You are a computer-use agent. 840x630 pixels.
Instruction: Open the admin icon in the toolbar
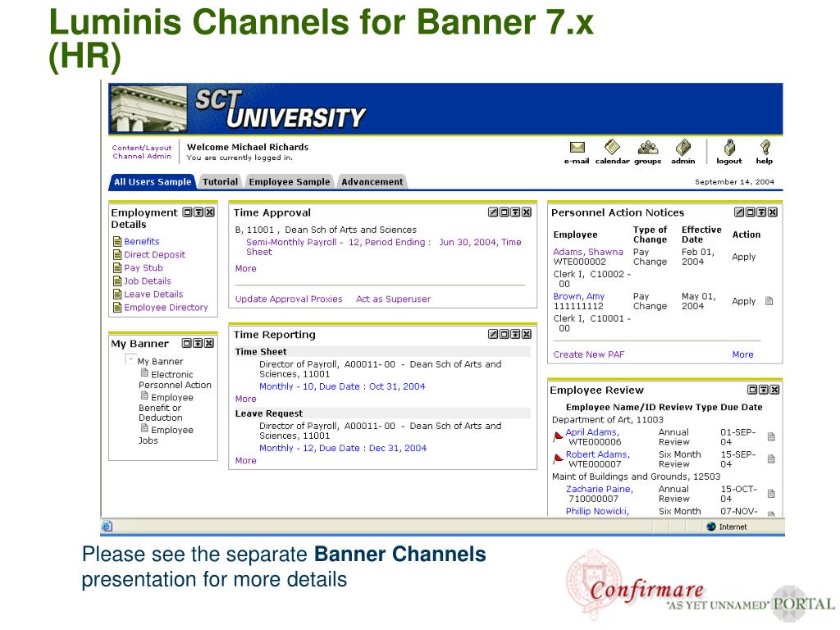tap(683, 148)
